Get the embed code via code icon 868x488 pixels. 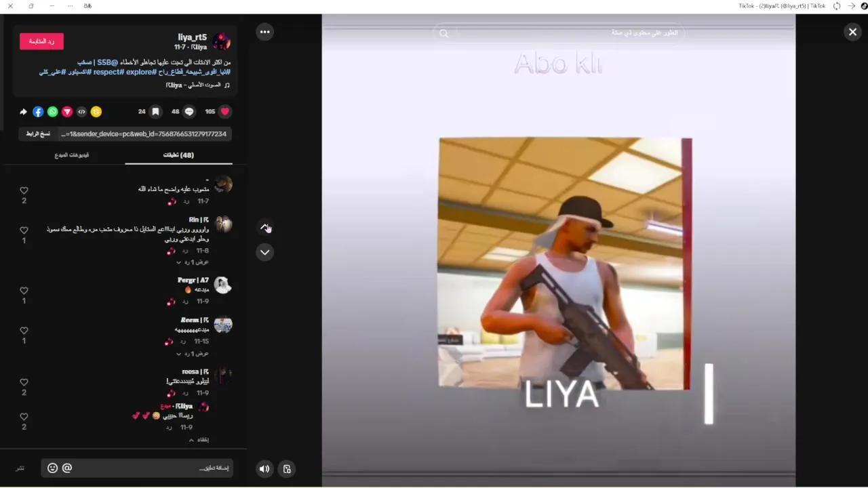(x=81, y=112)
